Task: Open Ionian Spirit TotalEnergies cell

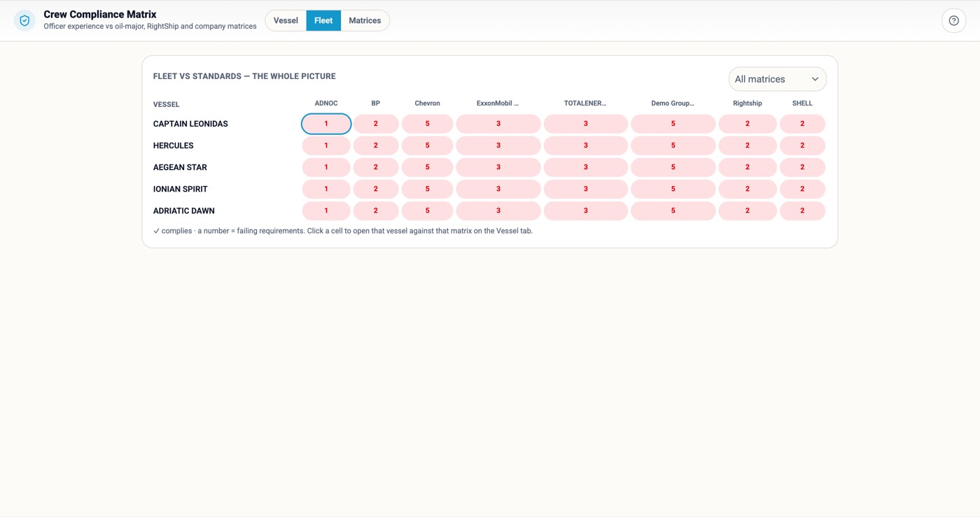Action: click(x=586, y=189)
